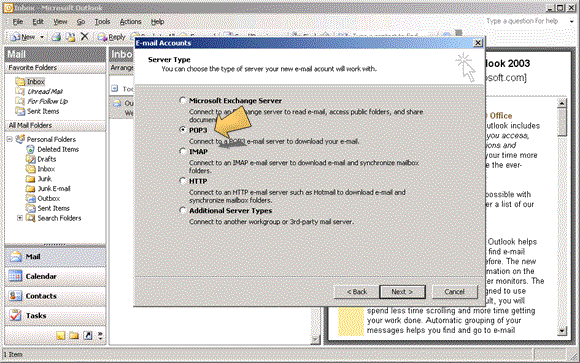Open the New item dropdown arrow
The height and width of the screenshot is (363, 580).
coord(42,37)
